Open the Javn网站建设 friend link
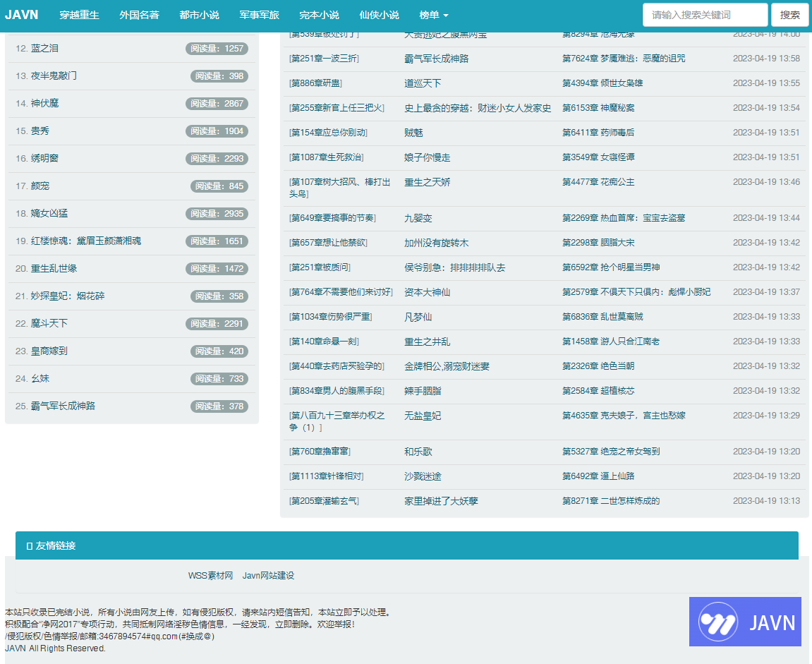 [x=268, y=575]
